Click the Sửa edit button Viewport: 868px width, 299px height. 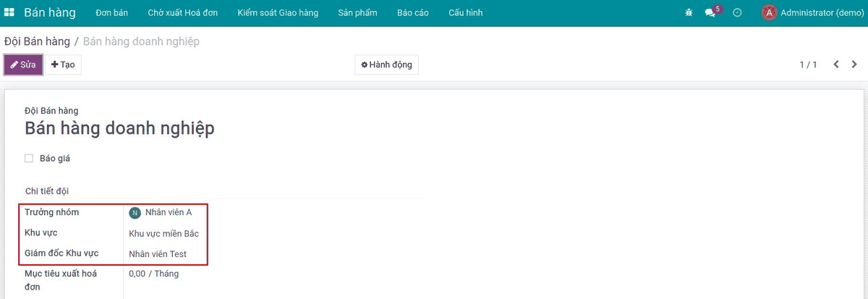coord(23,64)
